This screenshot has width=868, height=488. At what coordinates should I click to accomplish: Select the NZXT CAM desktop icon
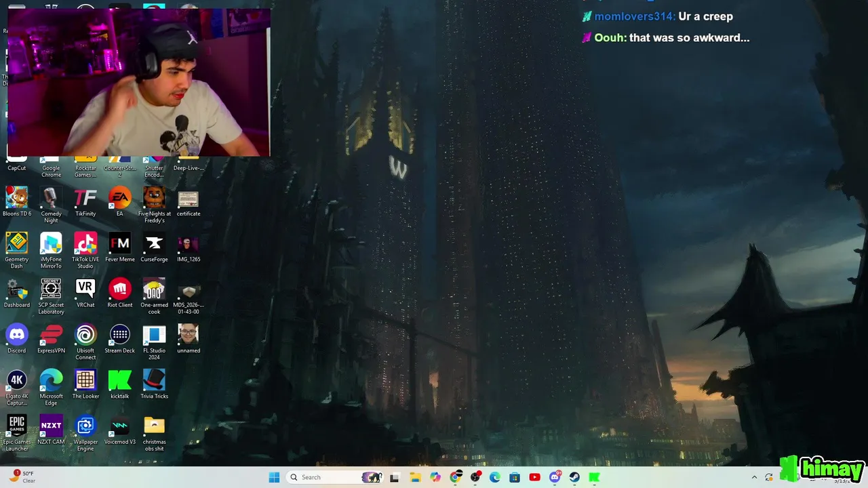click(51, 430)
